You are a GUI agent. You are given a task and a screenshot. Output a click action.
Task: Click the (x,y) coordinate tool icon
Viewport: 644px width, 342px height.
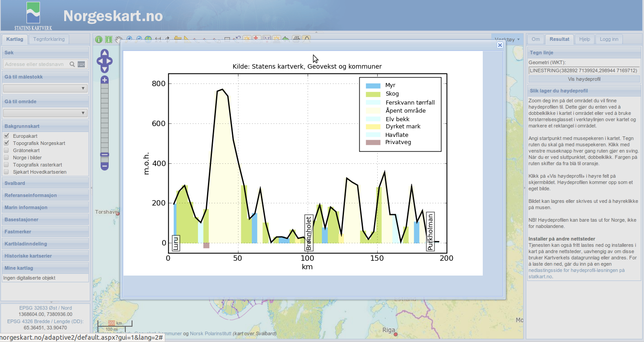(267, 39)
